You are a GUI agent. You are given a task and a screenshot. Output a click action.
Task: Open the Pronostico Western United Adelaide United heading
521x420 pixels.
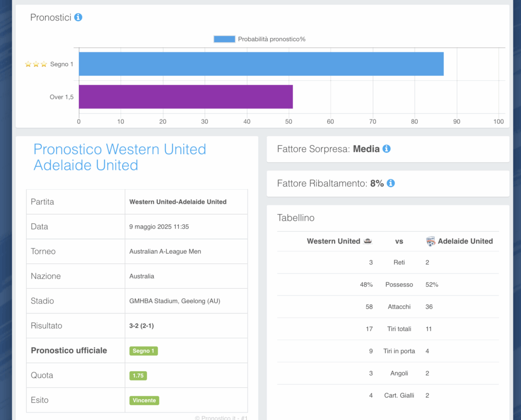[x=120, y=157]
